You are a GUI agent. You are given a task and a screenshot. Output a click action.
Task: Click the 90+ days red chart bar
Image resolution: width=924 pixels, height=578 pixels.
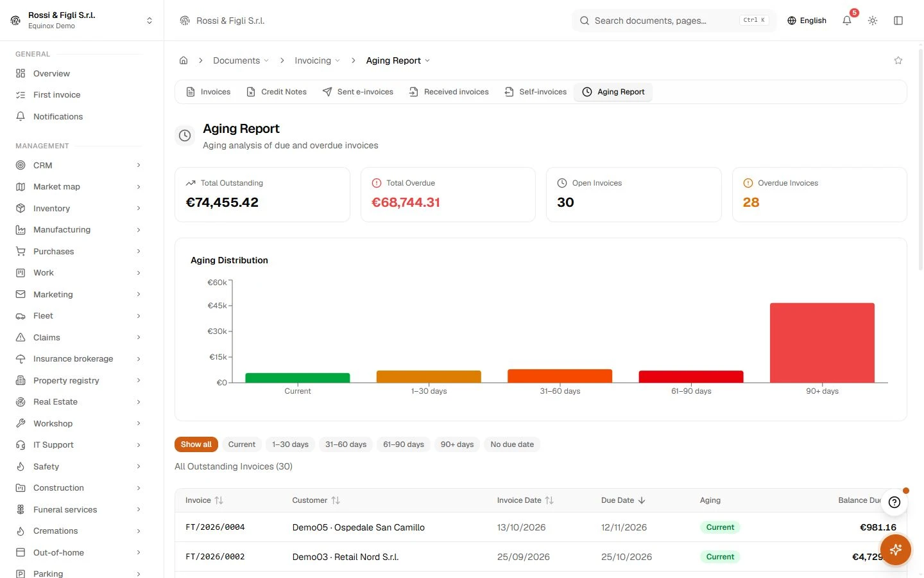(822, 343)
